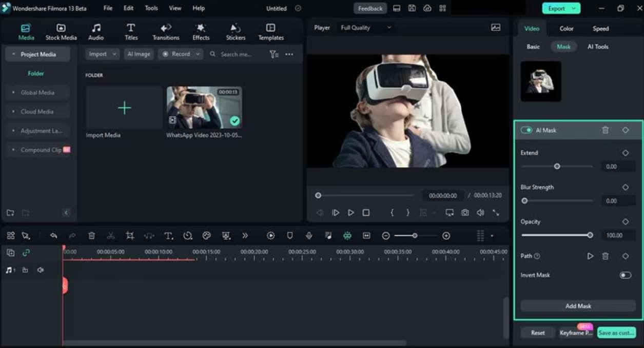Click the Feedback button
This screenshot has height=348, width=644.
370,8
